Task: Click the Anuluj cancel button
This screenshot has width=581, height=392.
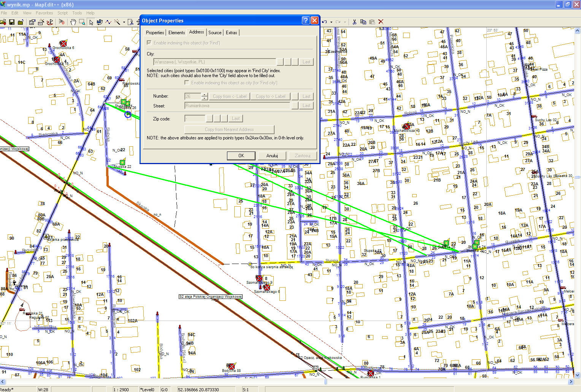Action: tap(272, 156)
